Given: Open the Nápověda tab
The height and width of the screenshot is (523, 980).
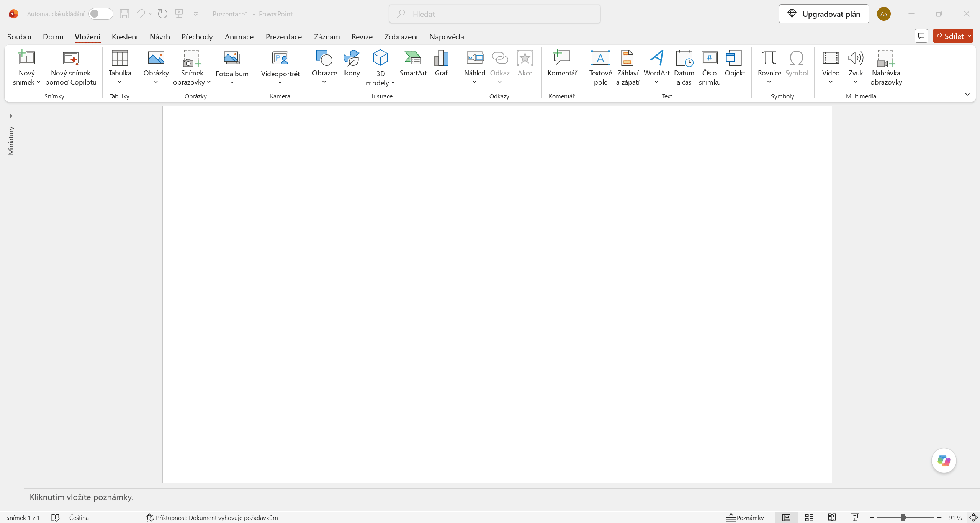Looking at the screenshot, I should pos(447,36).
